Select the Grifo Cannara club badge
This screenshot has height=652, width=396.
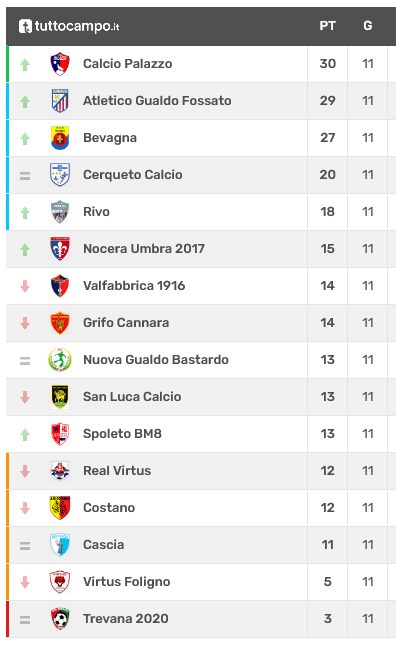tap(60, 323)
